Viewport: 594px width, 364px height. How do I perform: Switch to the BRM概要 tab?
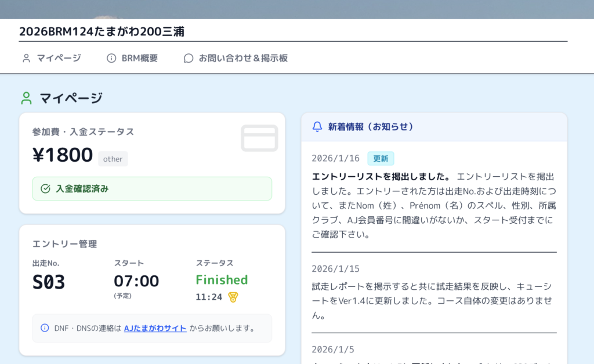(139, 58)
